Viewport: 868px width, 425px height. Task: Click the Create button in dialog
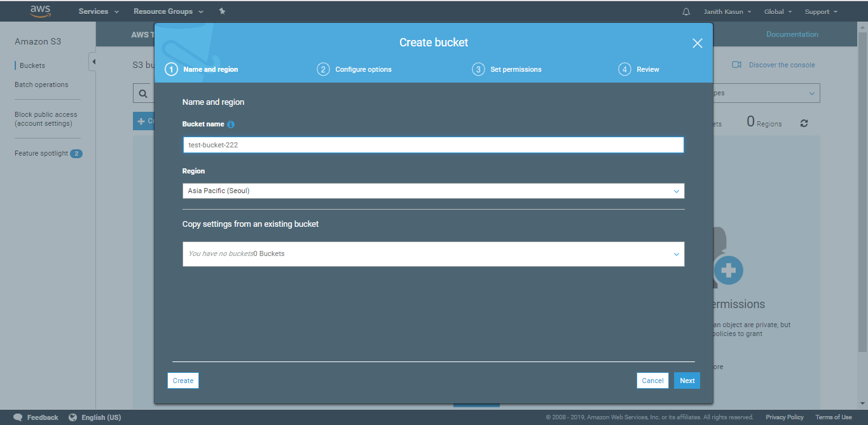pyautogui.click(x=183, y=381)
